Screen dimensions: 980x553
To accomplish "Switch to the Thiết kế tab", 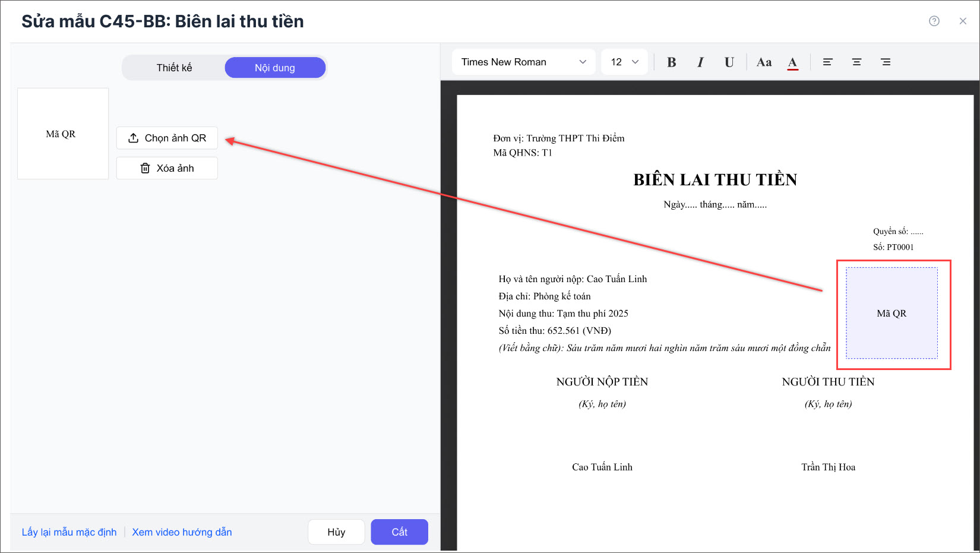I will pos(174,68).
